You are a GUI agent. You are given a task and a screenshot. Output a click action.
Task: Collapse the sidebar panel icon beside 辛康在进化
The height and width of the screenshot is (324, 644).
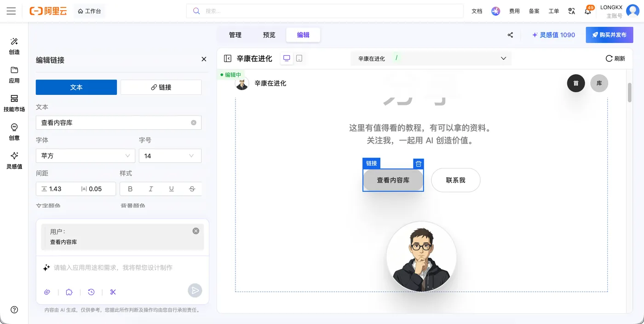point(227,58)
